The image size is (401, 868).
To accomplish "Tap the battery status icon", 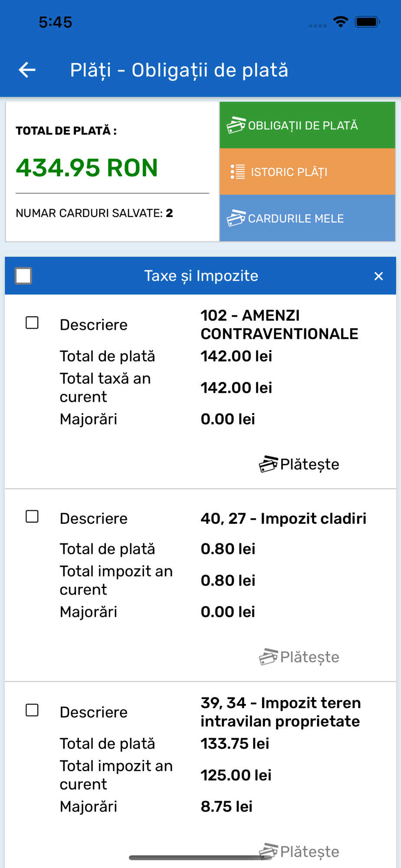I will (368, 22).
